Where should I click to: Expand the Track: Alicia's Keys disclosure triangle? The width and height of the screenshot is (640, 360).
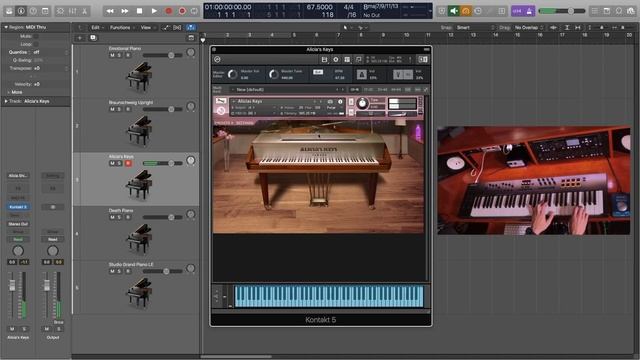pyautogui.click(x=6, y=101)
